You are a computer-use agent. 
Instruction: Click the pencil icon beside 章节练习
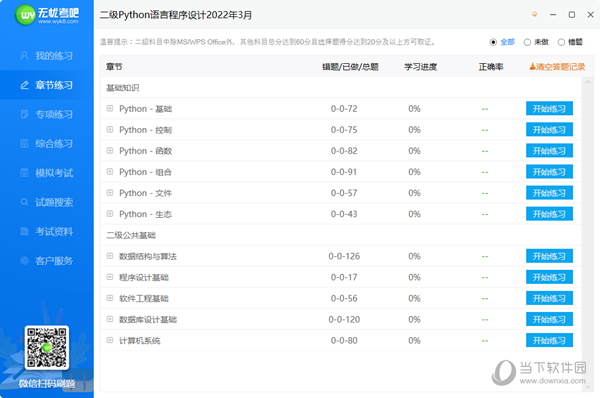tap(24, 85)
